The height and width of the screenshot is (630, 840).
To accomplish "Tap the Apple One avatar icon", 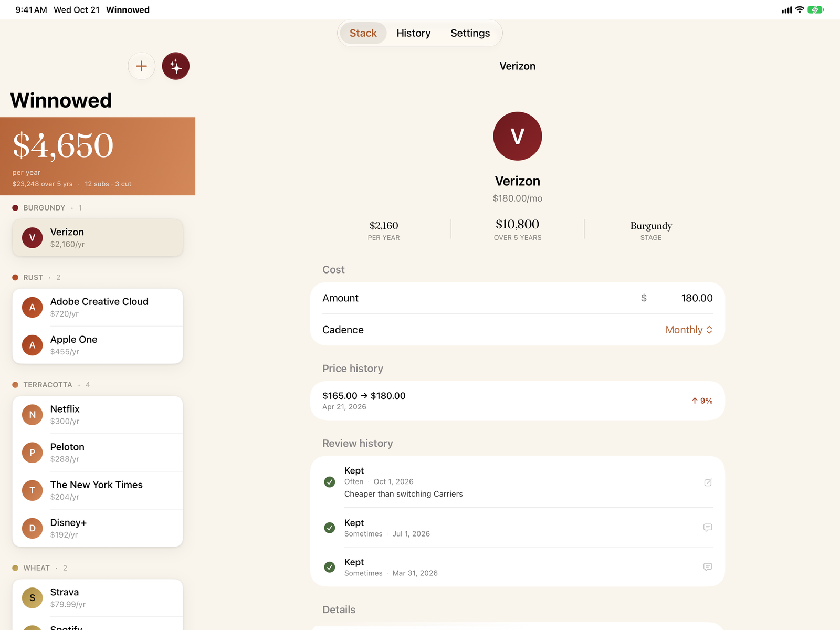I will click(x=33, y=345).
